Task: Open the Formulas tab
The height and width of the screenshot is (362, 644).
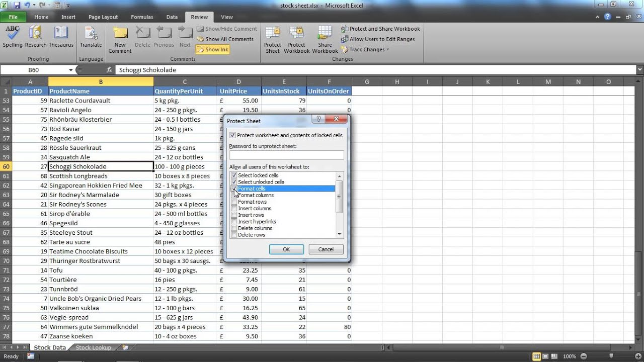Action: point(142,17)
